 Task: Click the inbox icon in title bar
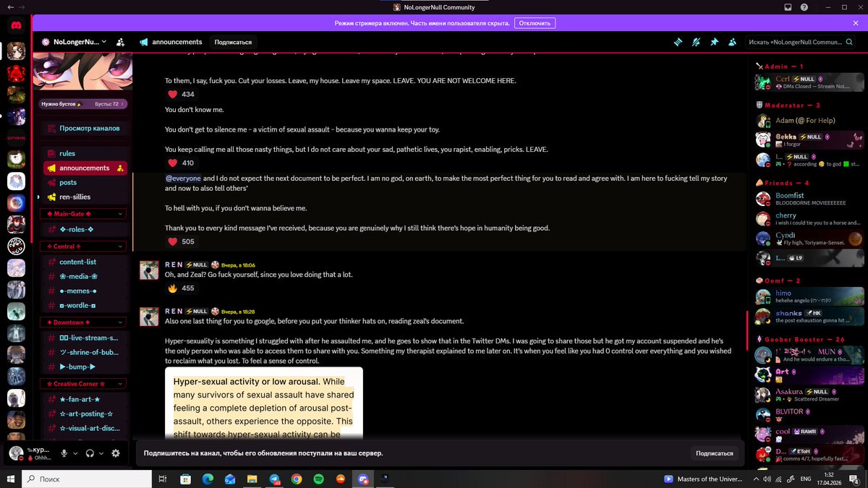(788, 7)
